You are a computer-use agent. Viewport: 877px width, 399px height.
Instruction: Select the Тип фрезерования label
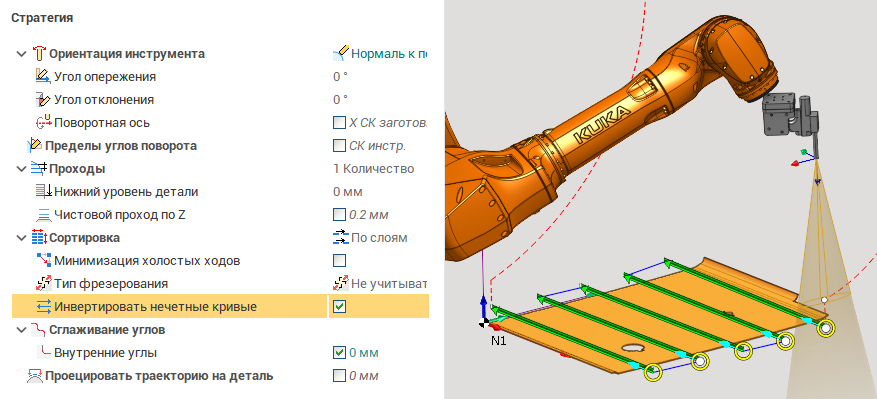[111, 284]
